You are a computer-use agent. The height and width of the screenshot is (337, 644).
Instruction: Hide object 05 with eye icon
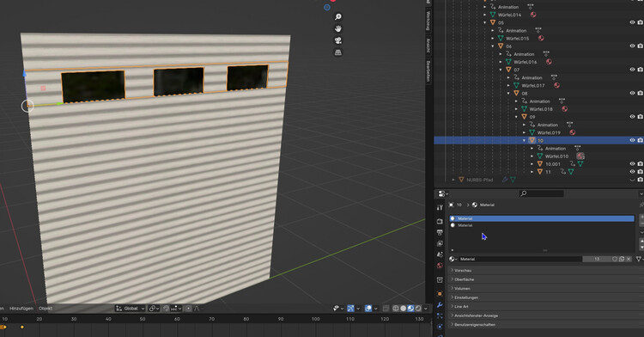point(632,22)
